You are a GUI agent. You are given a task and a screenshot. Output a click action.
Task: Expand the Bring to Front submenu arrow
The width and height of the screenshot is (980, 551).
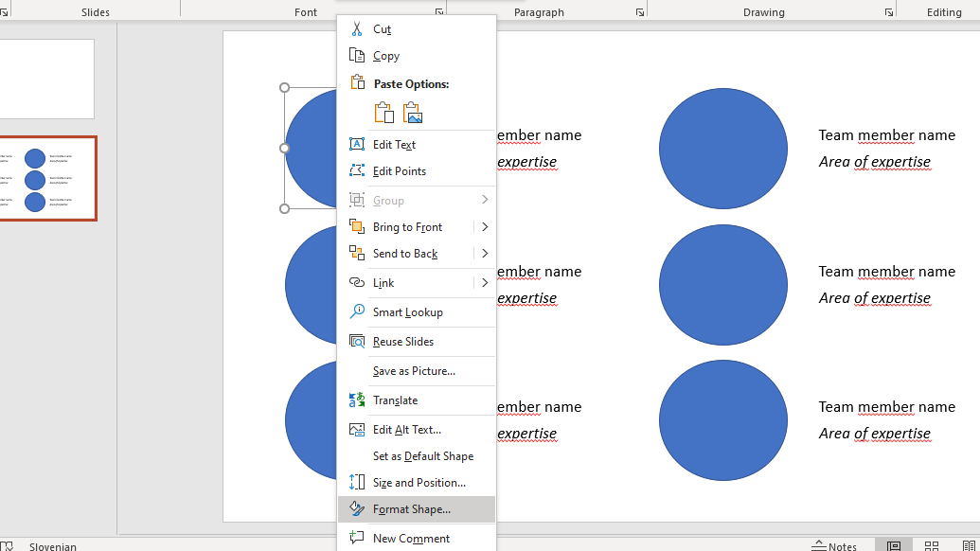(485, 227)
